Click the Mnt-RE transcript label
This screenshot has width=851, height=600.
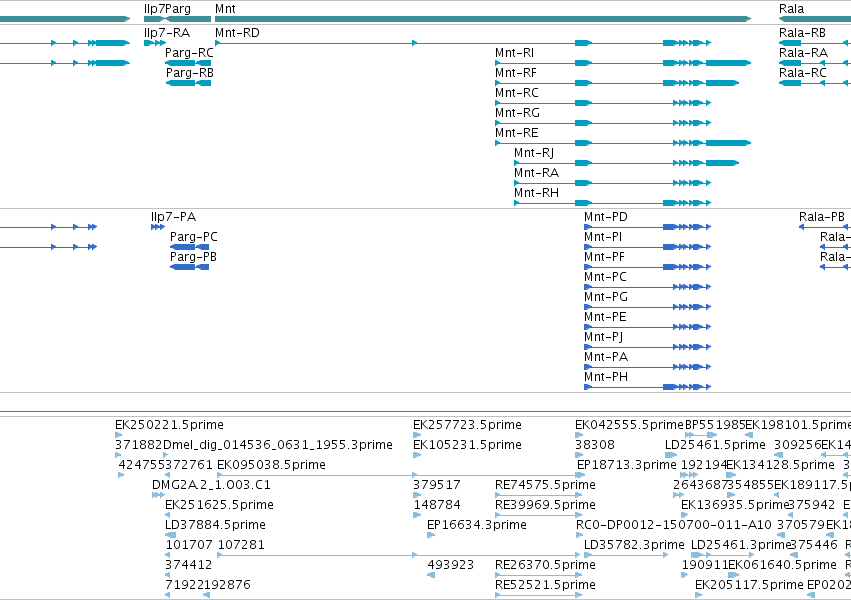tap(517, 133)
